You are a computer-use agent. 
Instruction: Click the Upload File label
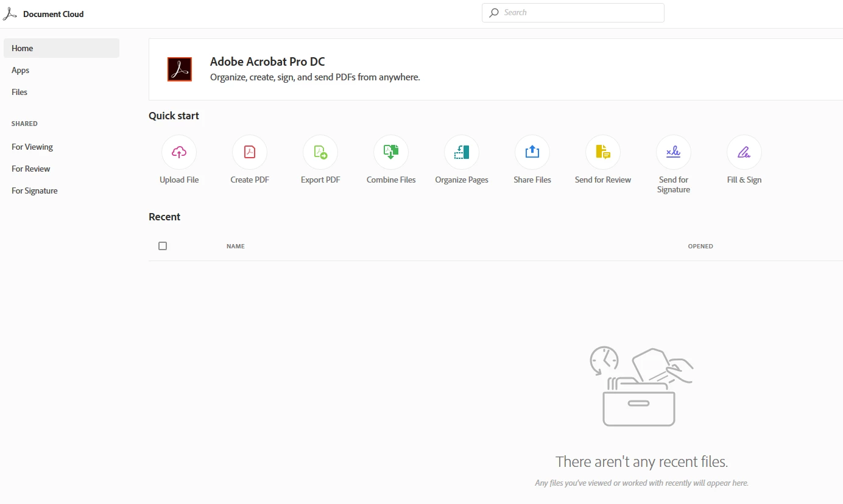(179, 180)
